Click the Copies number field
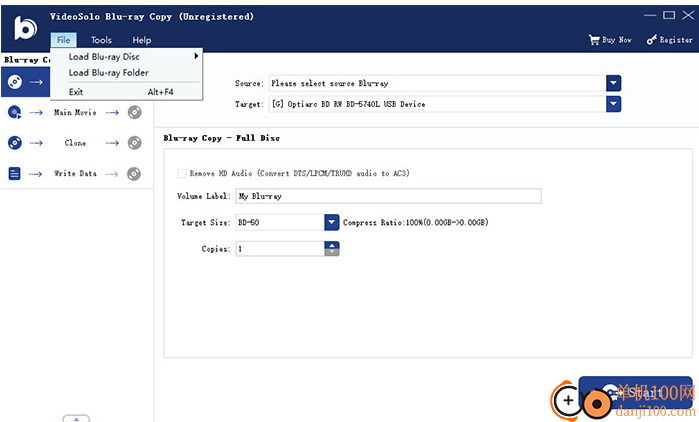Viewport: 699px width, 422px height. pos(280,249)
